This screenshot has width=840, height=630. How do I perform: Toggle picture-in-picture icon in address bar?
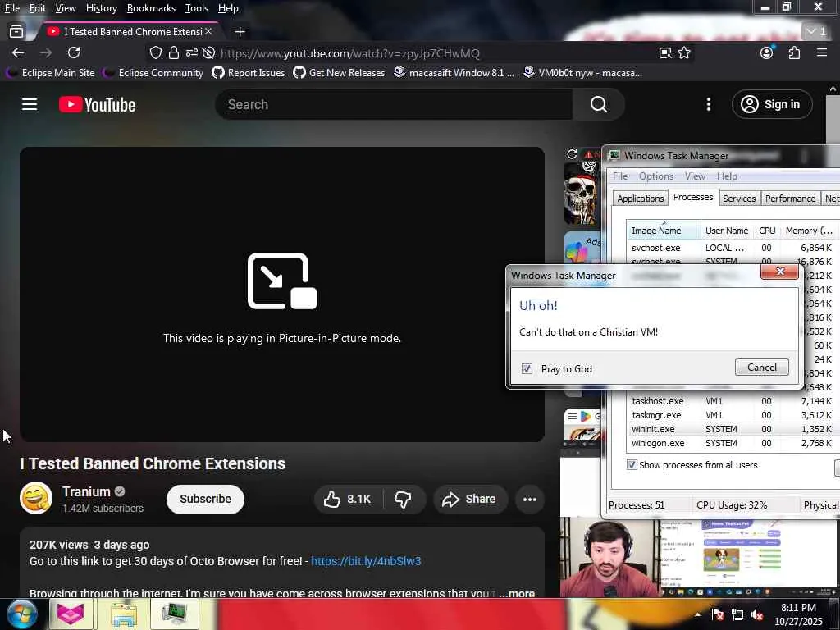click(665, 52)
